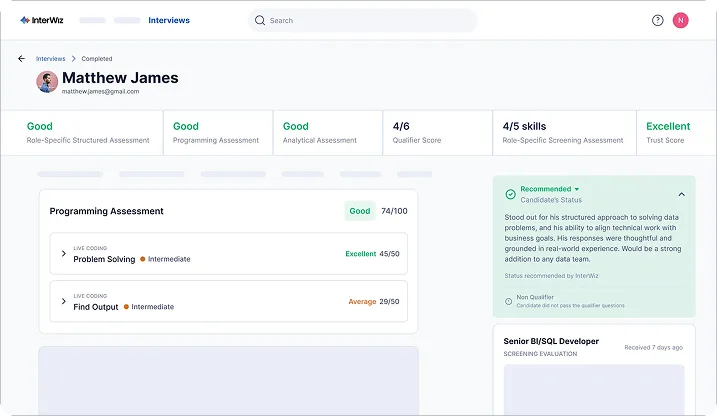
Task: Click the SCREENING EVALUATION label
Action: (x=540, y=354)
